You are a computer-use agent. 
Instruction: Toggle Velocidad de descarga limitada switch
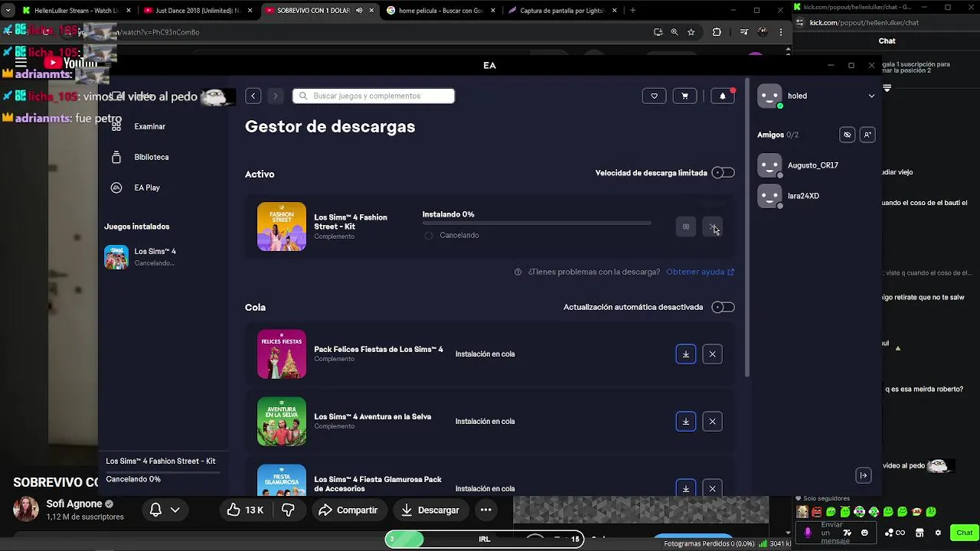723,173
